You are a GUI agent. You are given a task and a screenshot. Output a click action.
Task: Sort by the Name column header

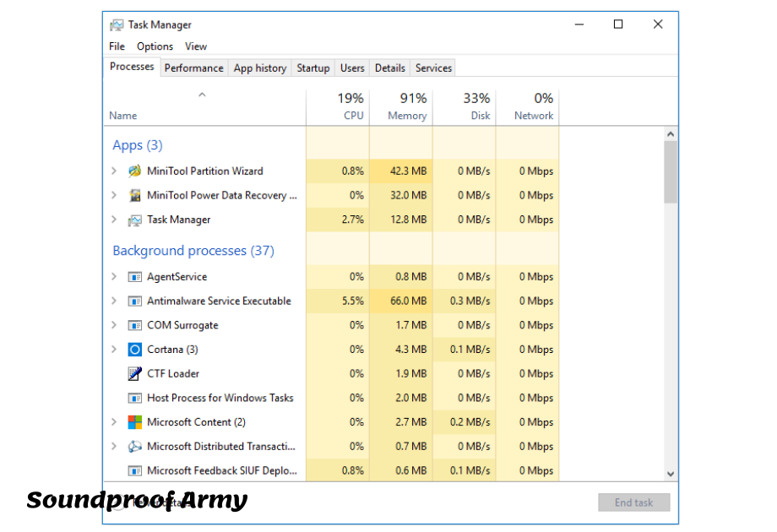tap(204, 107)
